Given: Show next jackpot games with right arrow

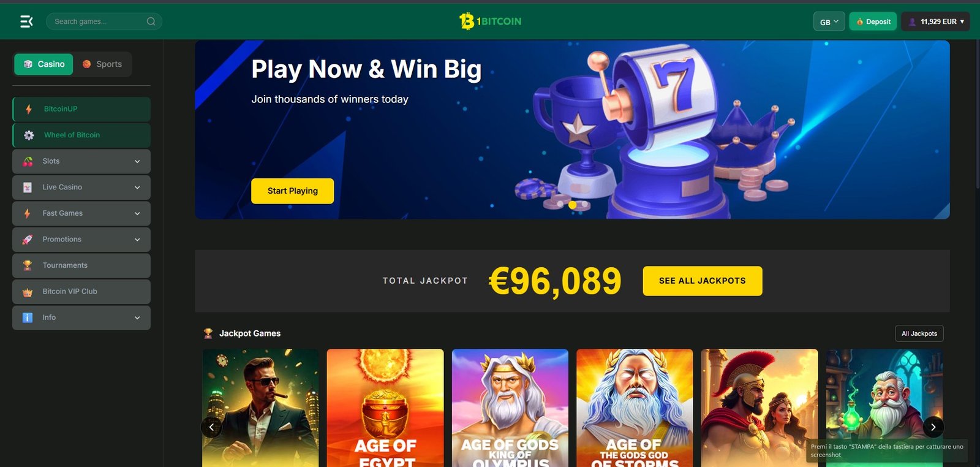Looking at the screenshot, I should tap(933, 427).
